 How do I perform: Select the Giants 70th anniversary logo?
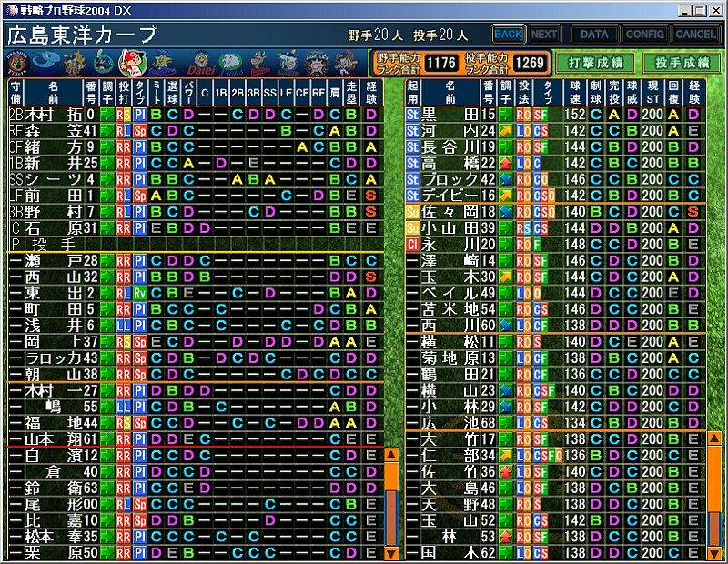[76, 63]
